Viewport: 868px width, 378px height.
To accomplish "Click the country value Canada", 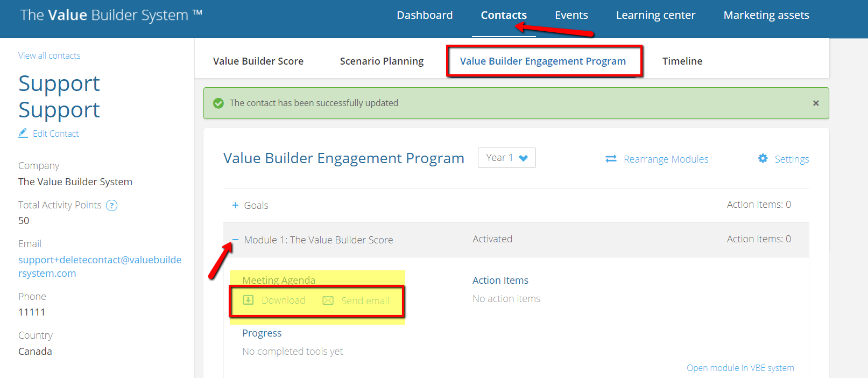I will [x=35, y=352].
